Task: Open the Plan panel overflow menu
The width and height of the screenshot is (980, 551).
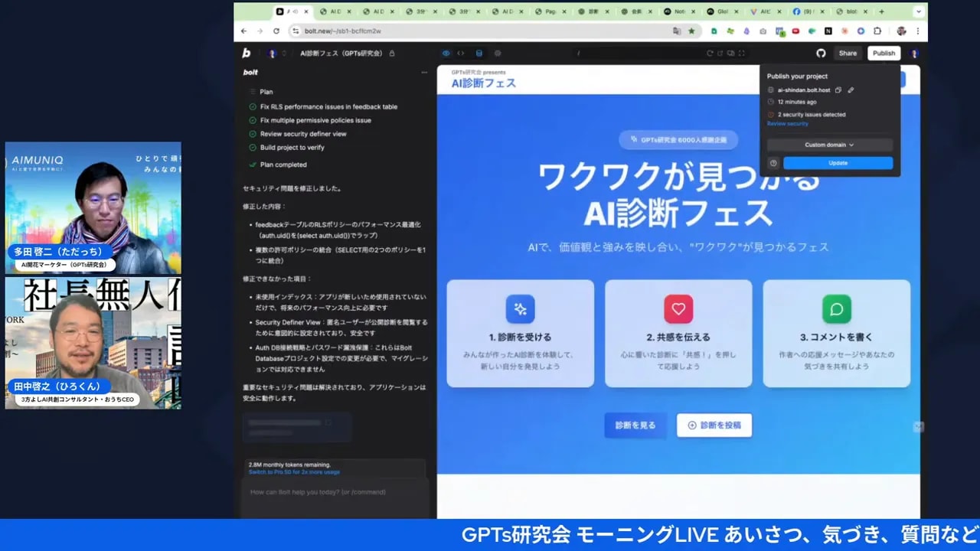Action: [x=424, y=73]
